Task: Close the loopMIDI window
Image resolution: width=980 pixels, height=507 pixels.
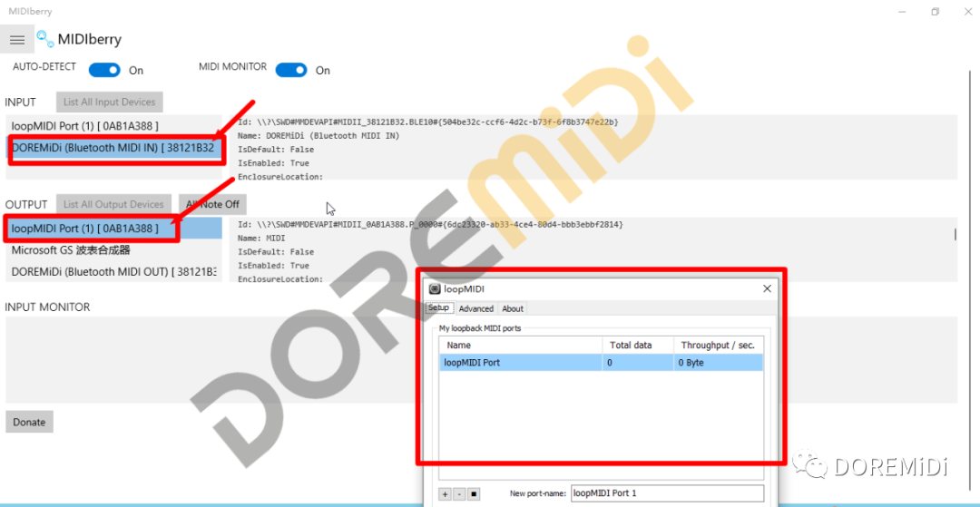Action: (x=767, y=289)
